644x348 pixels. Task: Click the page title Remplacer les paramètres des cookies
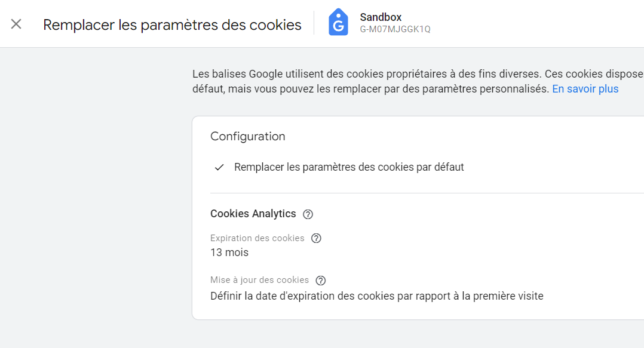[172, 25]
